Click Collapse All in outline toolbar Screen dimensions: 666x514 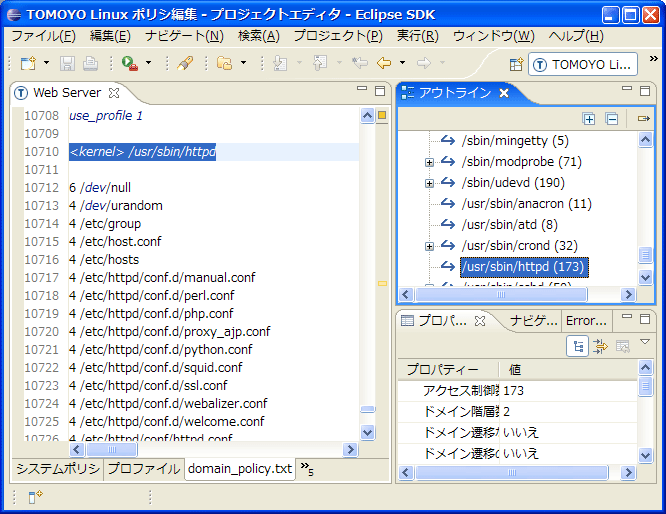[612, 119]
